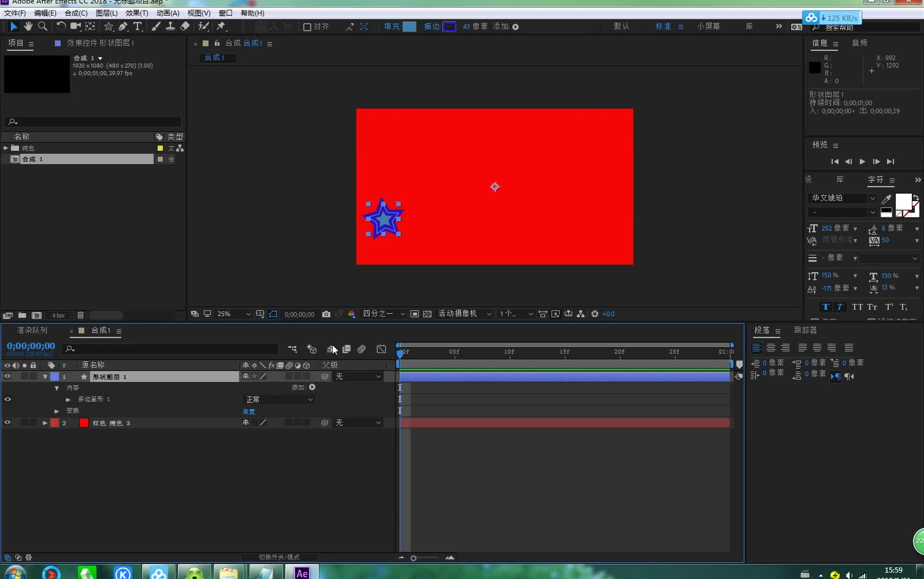Click timeline current time 0;00;00;00
924x579 pixels.
[x=31, y=346]
